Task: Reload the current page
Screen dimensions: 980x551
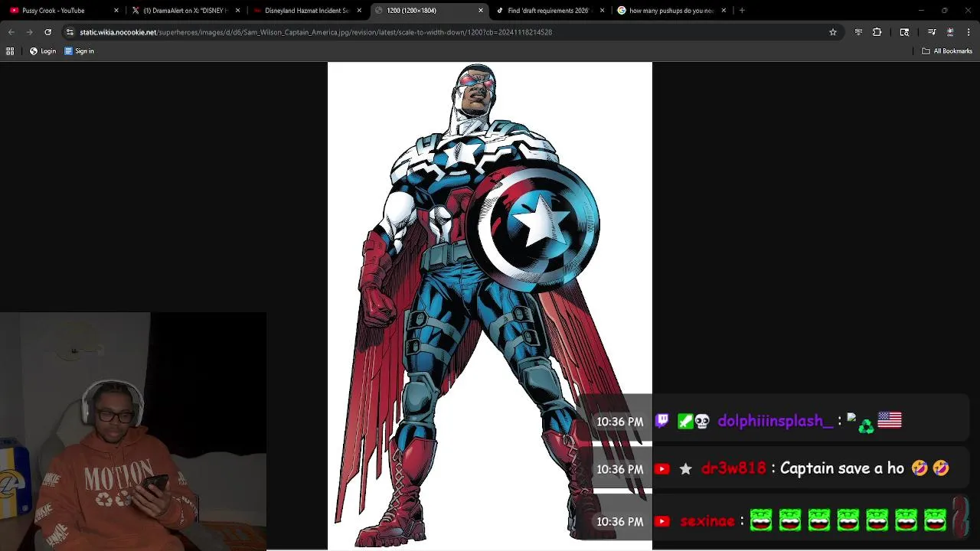Action: [x=47, y=32]
